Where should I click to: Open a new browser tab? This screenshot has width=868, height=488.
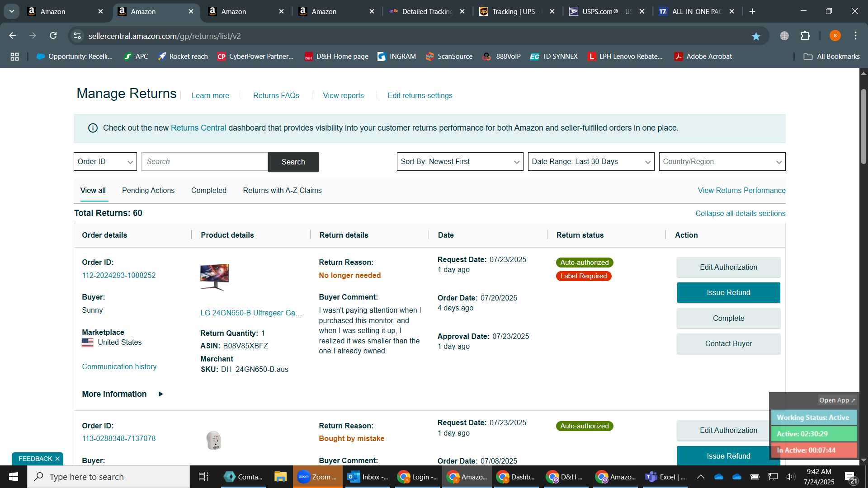coord(752,11)
